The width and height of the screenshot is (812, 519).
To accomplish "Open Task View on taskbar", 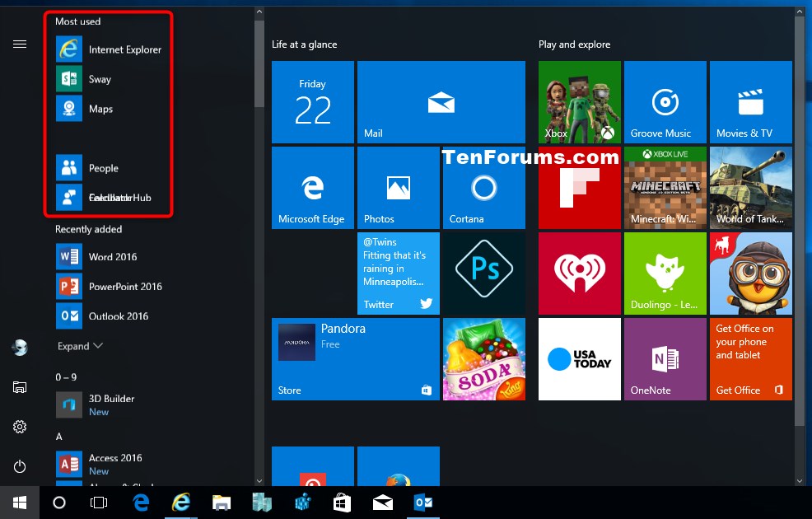I will pyautogui.click(x=98, y=503).
